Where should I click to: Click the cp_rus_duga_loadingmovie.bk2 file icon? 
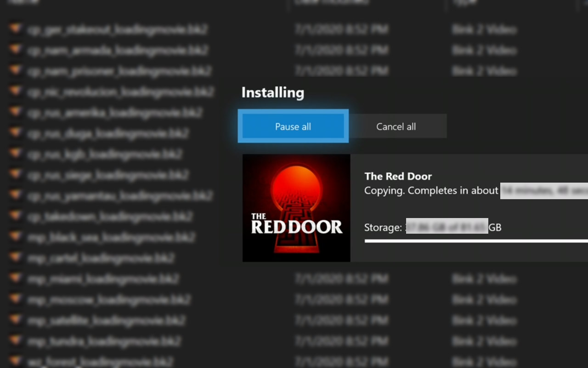[16, 132]
